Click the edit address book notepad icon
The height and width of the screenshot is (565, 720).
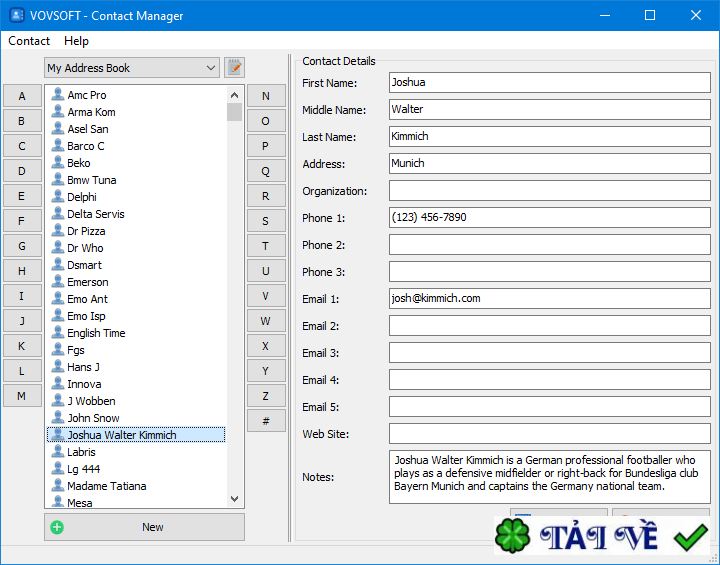pyautogui.click(x=234, y=68)
